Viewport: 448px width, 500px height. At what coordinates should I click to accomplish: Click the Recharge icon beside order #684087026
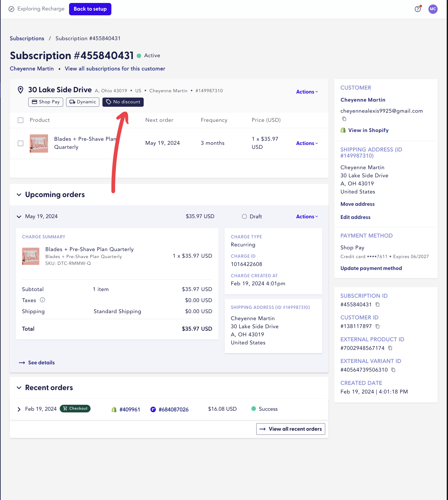(x=153, y=409)
